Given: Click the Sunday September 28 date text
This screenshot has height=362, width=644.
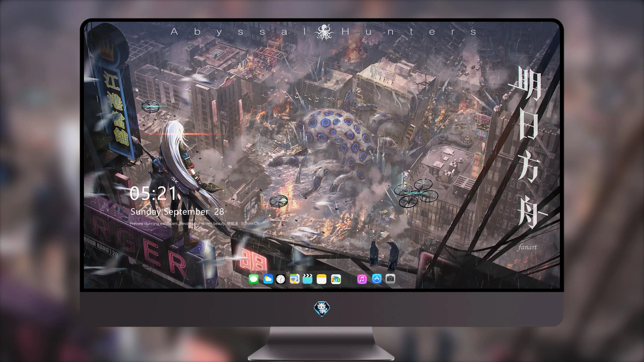Looking at the screenshot, I should point(177,212).
